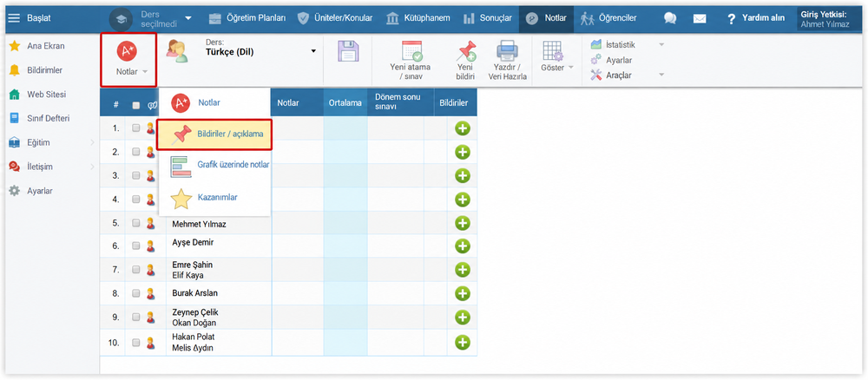Toggle the select-all checkbox in table header

136,104
